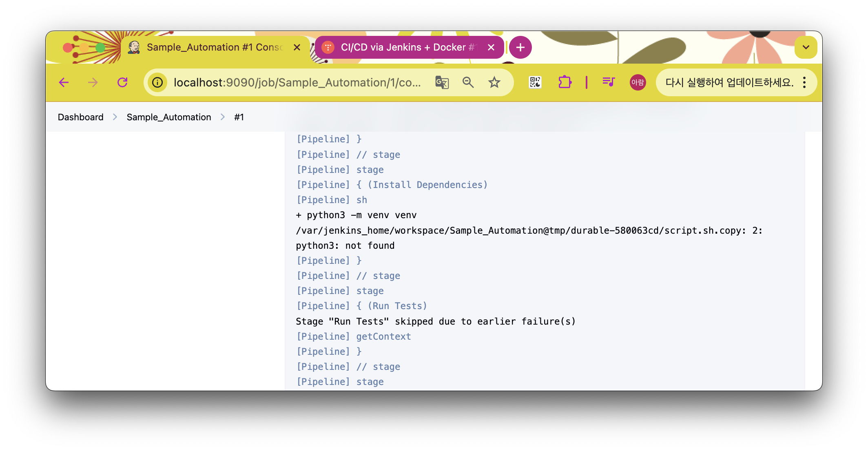Click the Google Translate icon

pyautogui.click(x=442, y=82)
